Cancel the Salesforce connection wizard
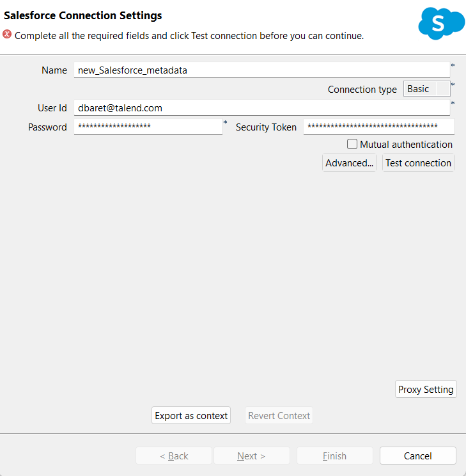This screenshot has height=476, width=466. tap(418, 456)
